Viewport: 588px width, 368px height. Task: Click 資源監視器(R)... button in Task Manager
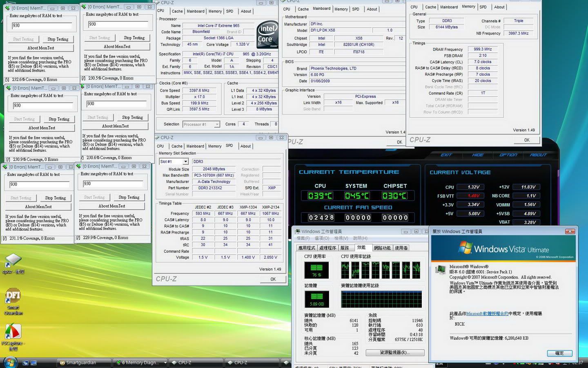[x=395, y=352]
